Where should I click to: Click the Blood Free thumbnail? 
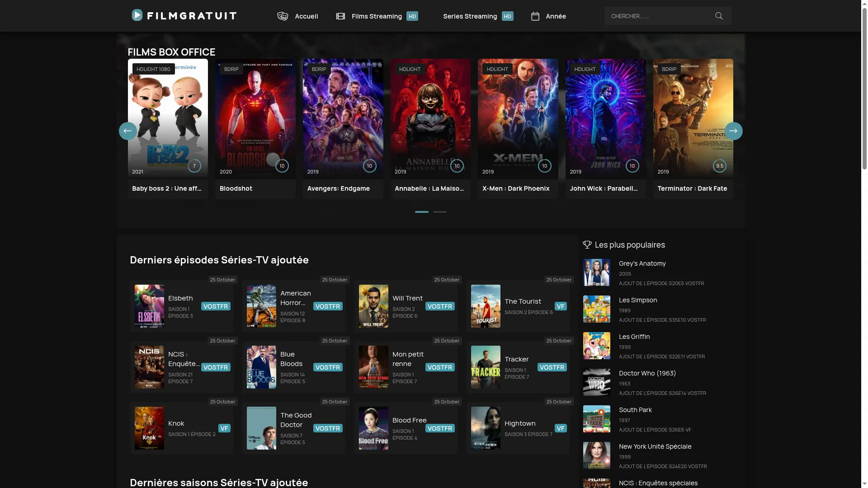373,428
